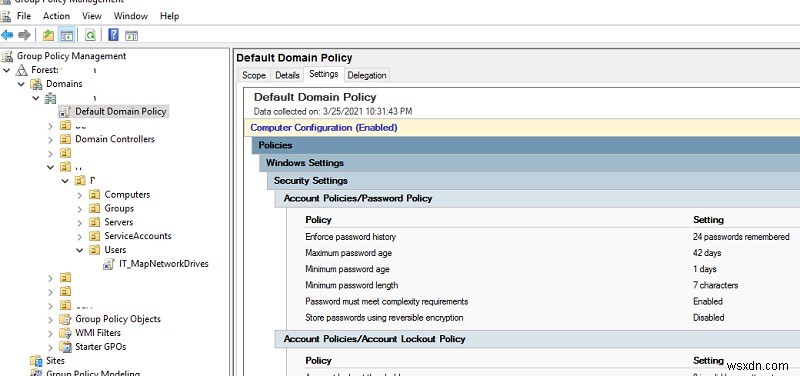The height and width of the screenshot is (376, 800).
Task: Click the Users OU folder icon
Action: coord(94,249)
